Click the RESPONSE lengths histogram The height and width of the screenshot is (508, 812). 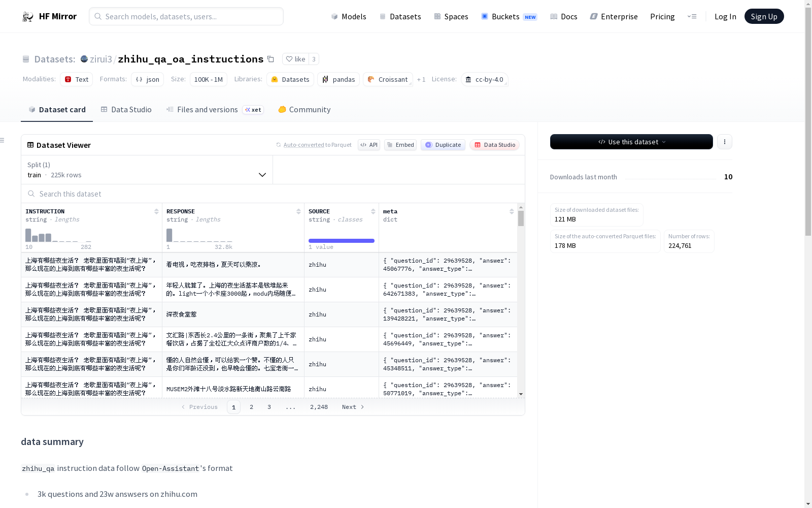click(x=199, y=235)
